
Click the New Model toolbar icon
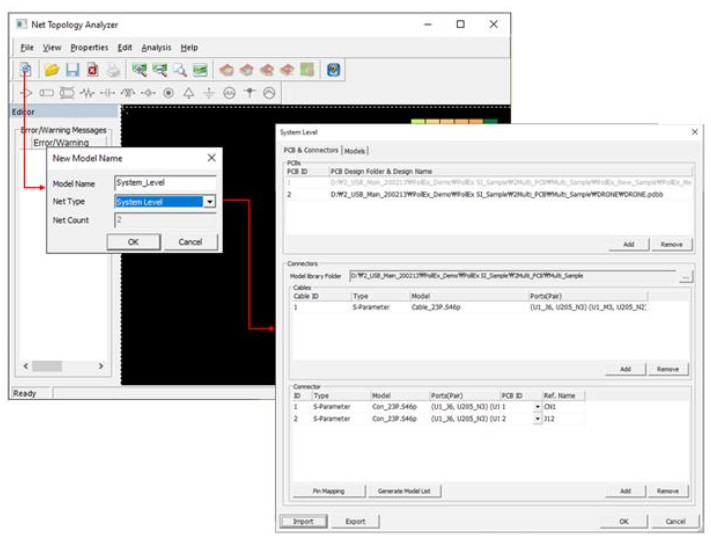coord(26,70)
